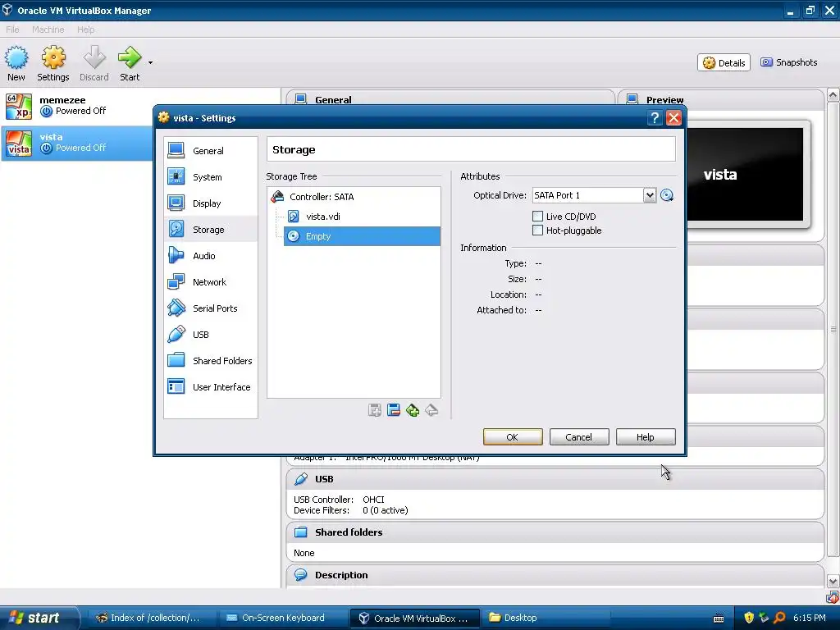Screen dimensions: 840x630
Task: Open User Interface settings category
Action: pos(210,387)
